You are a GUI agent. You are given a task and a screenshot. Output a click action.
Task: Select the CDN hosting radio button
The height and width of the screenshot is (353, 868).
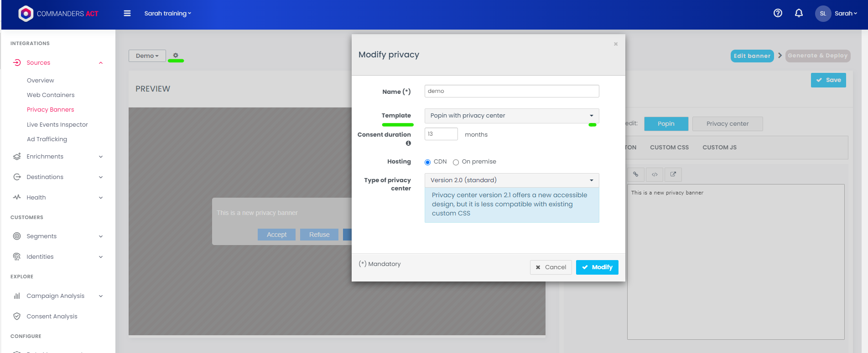427,162
